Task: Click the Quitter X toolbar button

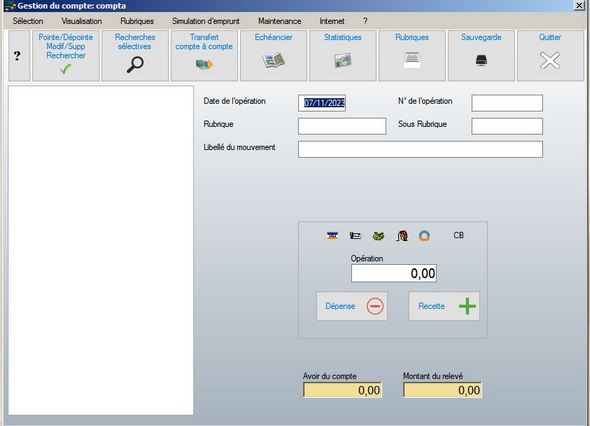Action: click(550, 56)
